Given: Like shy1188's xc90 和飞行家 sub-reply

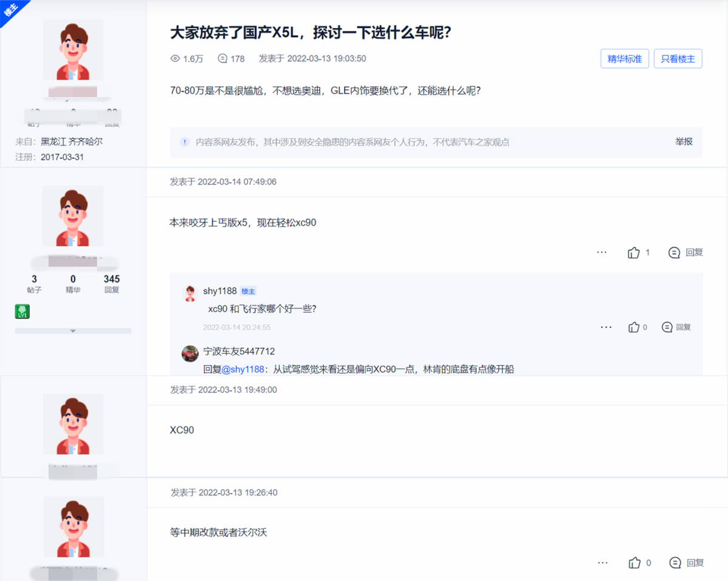Looking at the screenshot, I should tap(634, 327).
